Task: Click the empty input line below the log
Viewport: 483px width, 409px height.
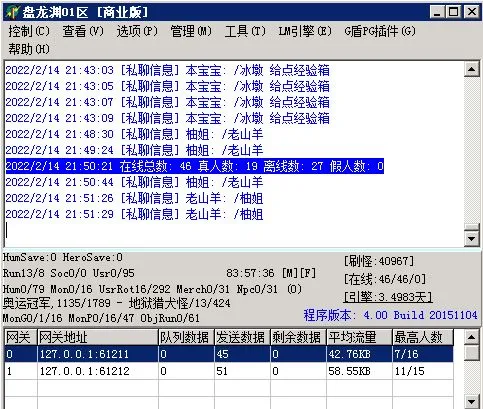Action: tap(234, 230)
